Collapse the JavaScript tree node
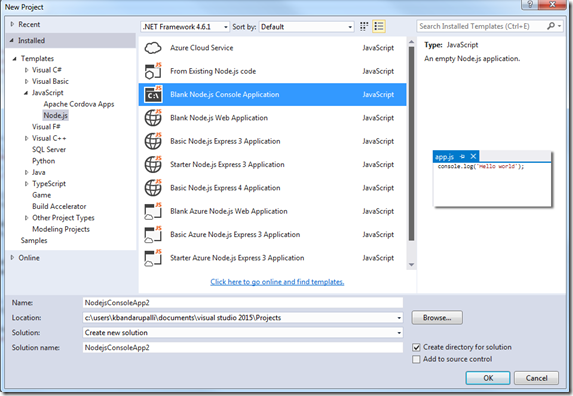This screenshot has height=396, width=573. pyautogui.click(x=26, y=93)
